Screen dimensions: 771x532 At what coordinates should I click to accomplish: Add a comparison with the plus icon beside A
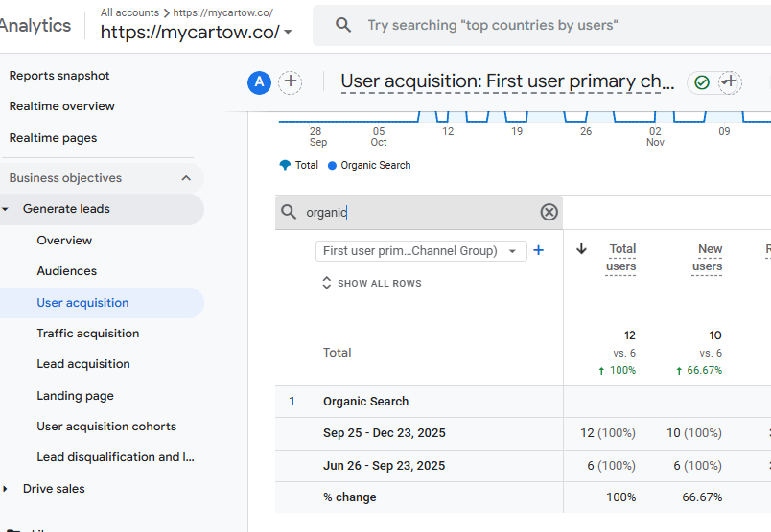tap(290, 82)
